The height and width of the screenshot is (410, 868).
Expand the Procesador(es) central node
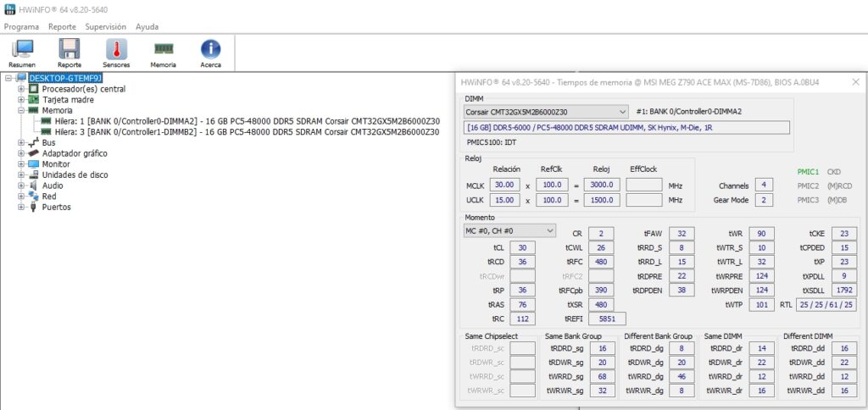pos(21,89)
